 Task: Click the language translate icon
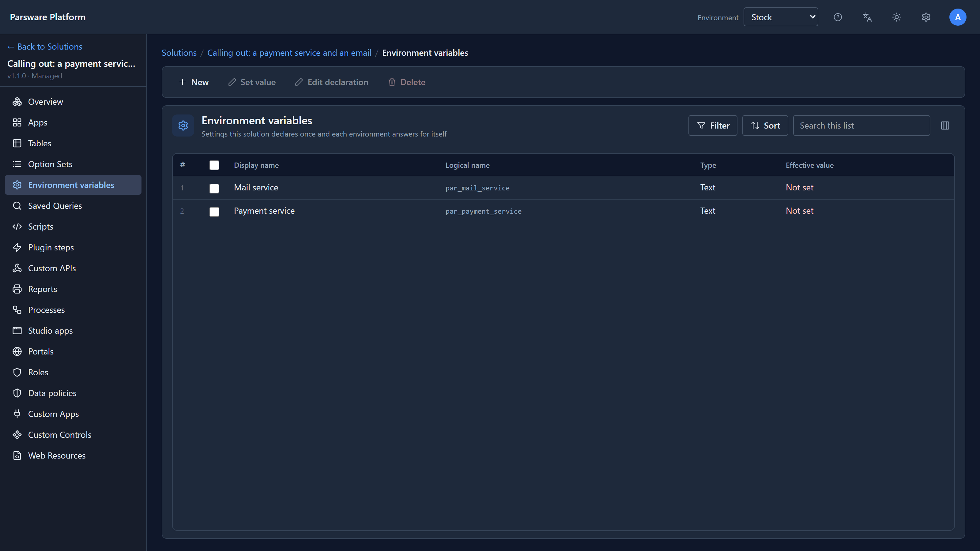click(x=867, y=17)
